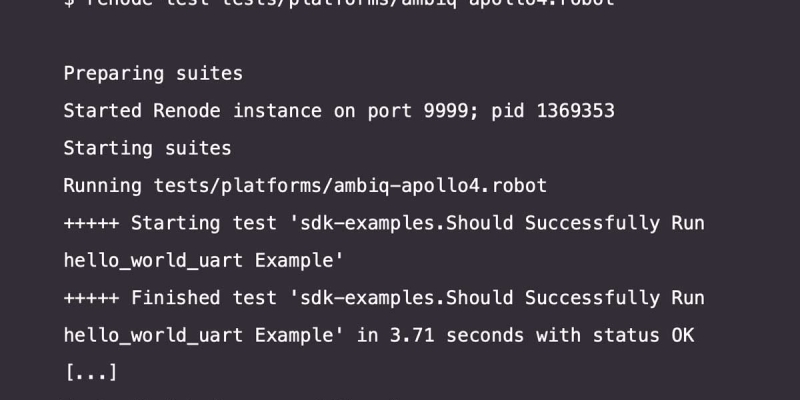Click the 'Started Renode instance' text

[192, 111]
